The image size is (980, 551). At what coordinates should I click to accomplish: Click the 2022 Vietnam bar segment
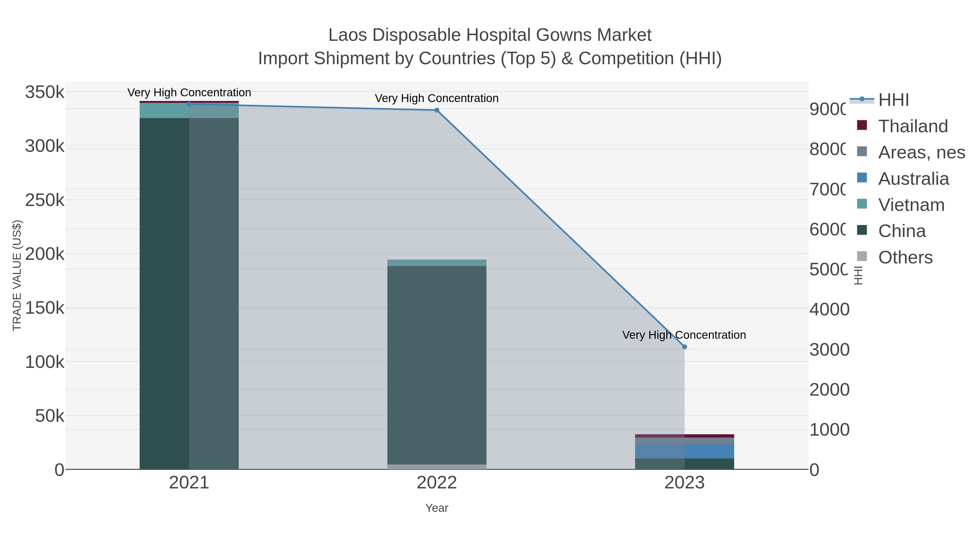[437, 263]
